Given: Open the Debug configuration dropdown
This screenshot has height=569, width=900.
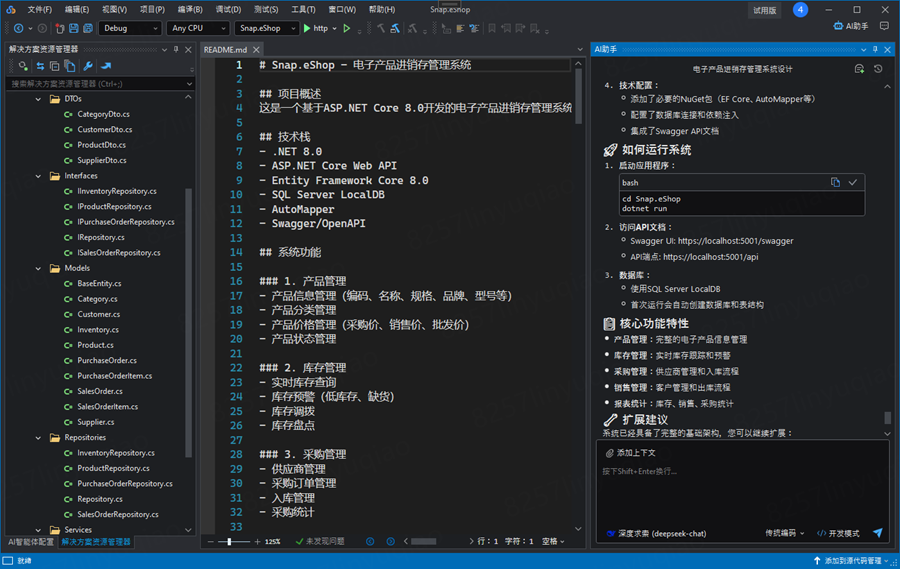Looking at the screenshot, I should click(x=130, y=28).
